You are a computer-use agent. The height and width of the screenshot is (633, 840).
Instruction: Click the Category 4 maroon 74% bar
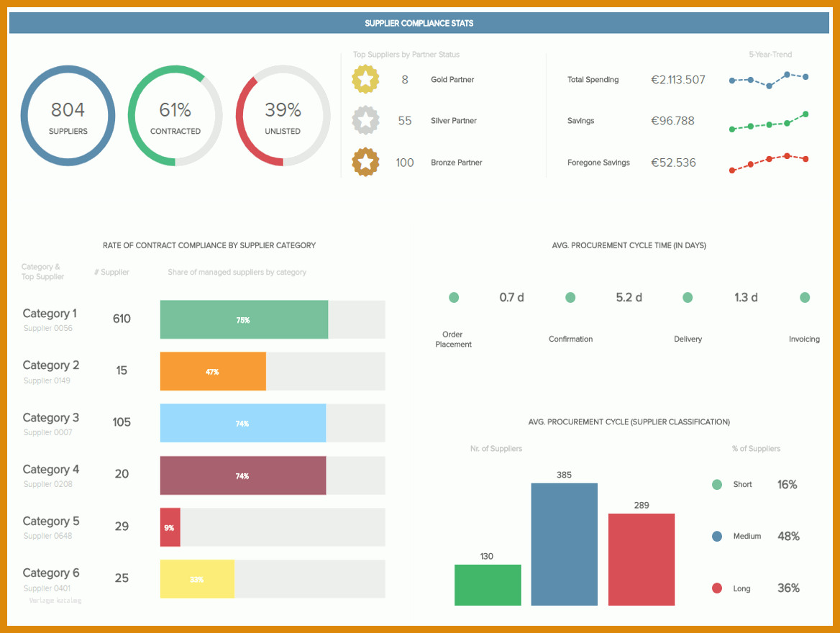(x=243, y=475)
